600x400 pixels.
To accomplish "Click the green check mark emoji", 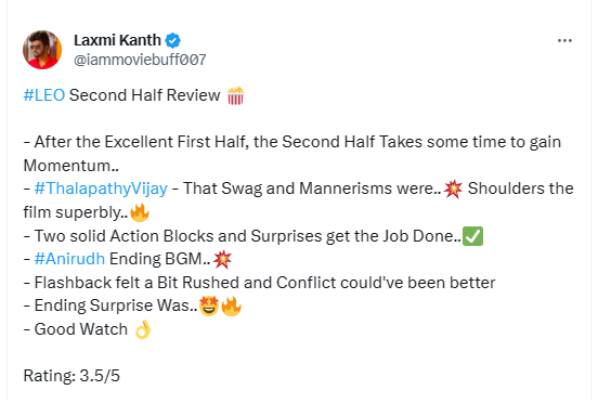I will click(x=474, y=237).
